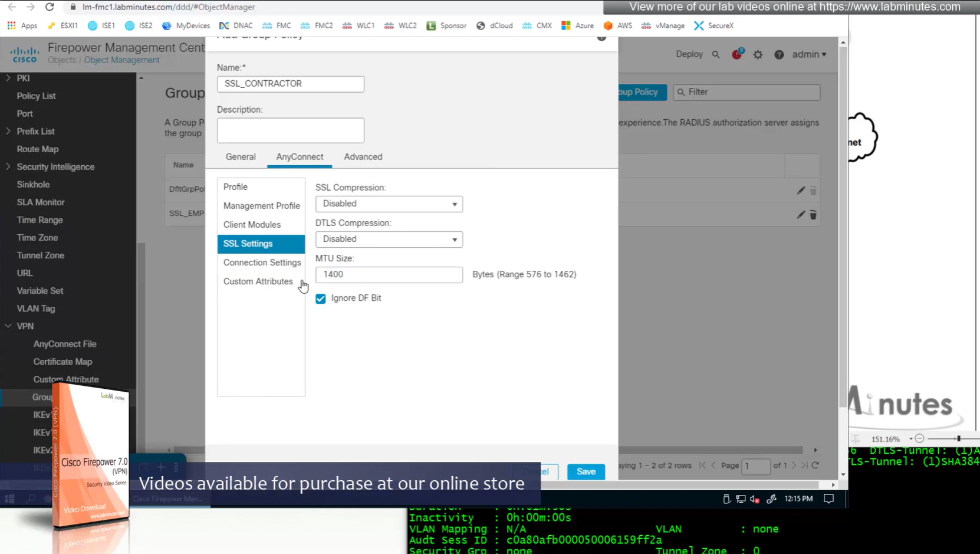
Task: Uncheck the Ignore DF Bit checkbox
Action: (321, 299)
